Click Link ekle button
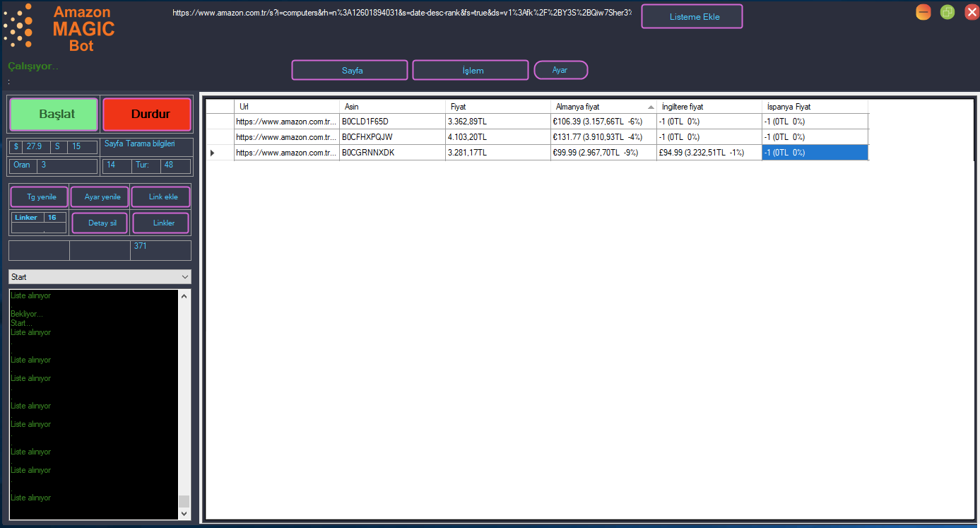980x528 pixels. (161, 196)
